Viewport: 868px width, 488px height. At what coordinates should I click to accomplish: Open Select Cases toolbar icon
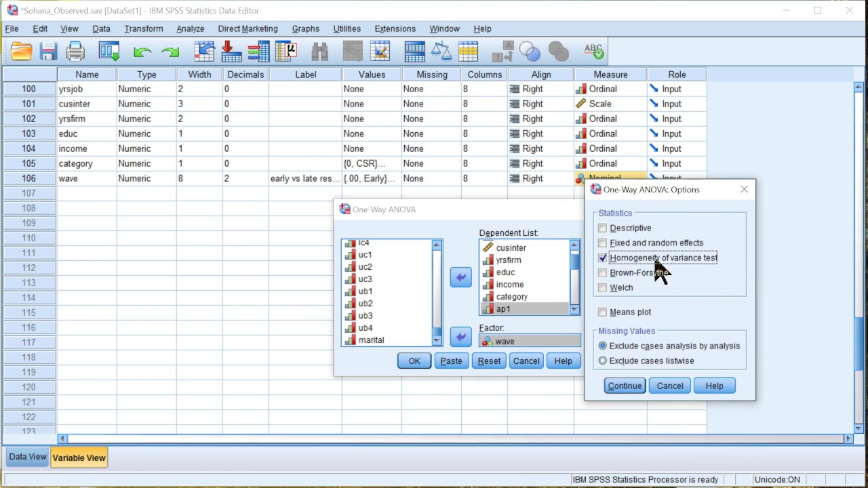[x=469, y=52]
